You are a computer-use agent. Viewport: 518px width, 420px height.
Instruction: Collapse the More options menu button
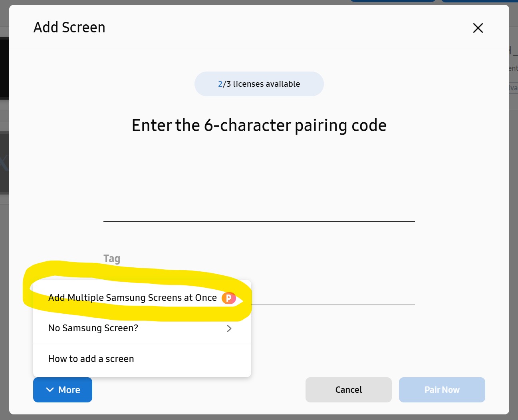tap(63, 390)
